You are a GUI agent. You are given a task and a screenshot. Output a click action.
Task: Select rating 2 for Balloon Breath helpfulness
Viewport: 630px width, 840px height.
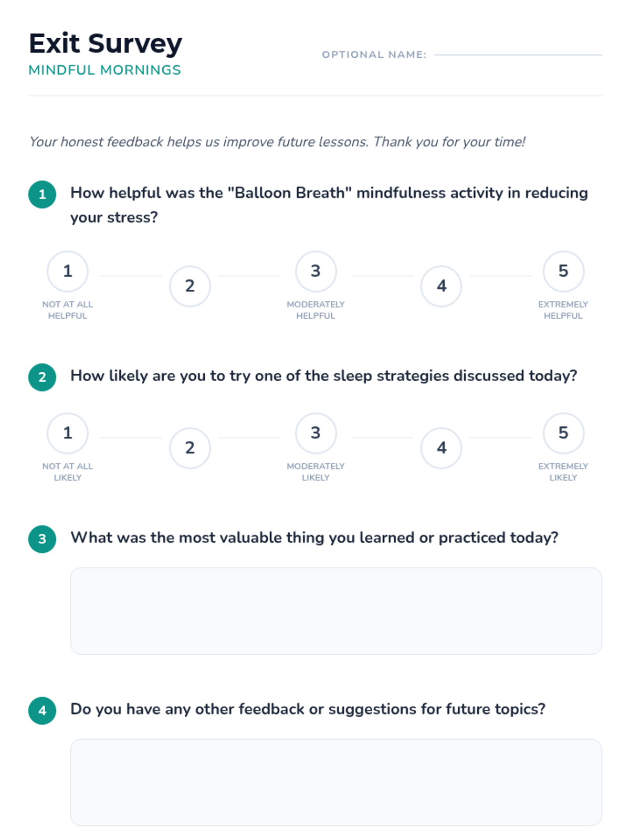(x=190, y=286)
